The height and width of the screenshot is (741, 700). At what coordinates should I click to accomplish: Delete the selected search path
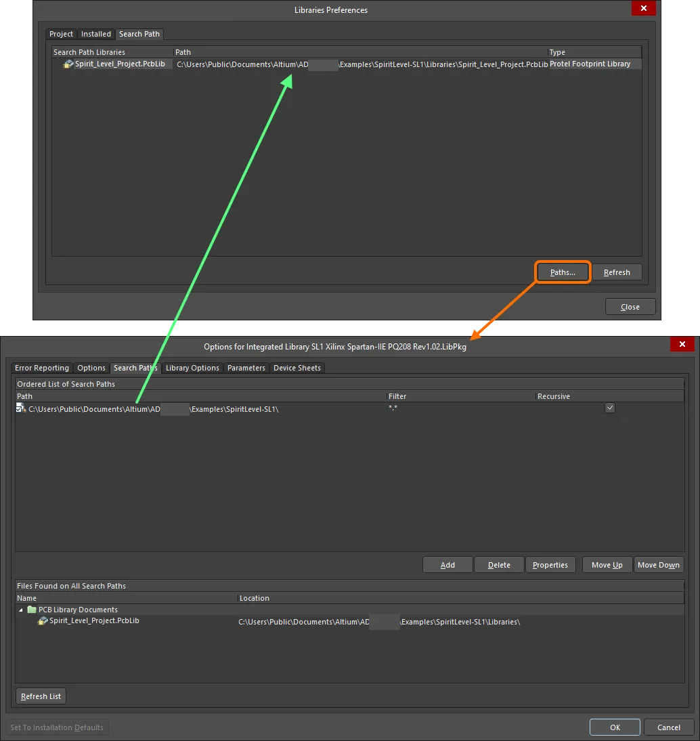(499, 564)
